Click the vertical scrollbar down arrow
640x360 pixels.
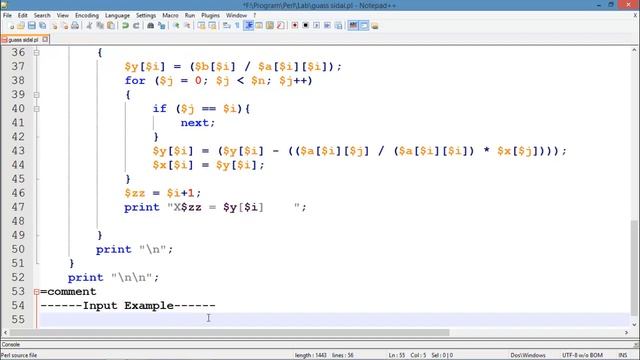(x=634, y=324)
